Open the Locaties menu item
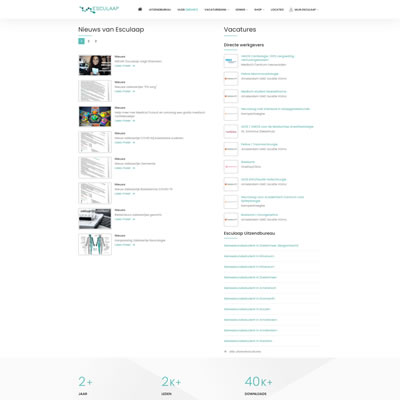This screenshot has height=400, width=400. [277, 10]
